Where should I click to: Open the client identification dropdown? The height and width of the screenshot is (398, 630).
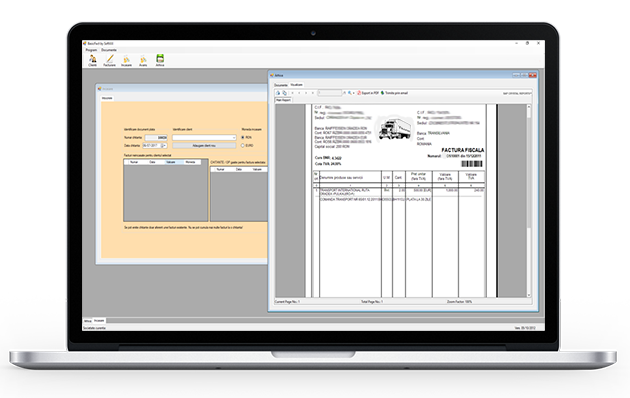pos(204,137)
